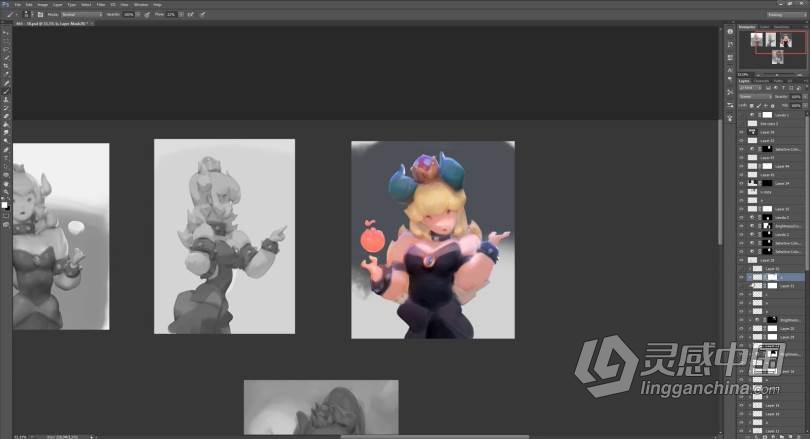Toggle visibility of Layer 39
The height and width of the screenshot is (439, 810).
(741, 132)
